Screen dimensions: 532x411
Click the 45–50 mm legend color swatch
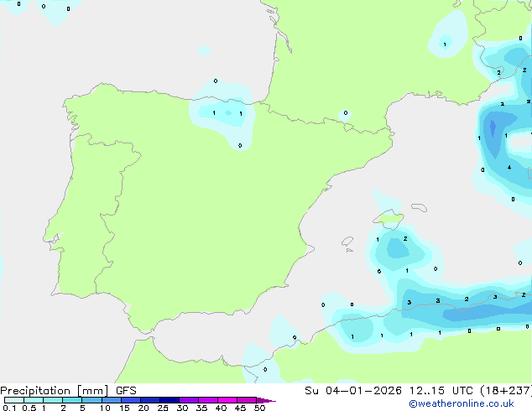click(247, 400)
